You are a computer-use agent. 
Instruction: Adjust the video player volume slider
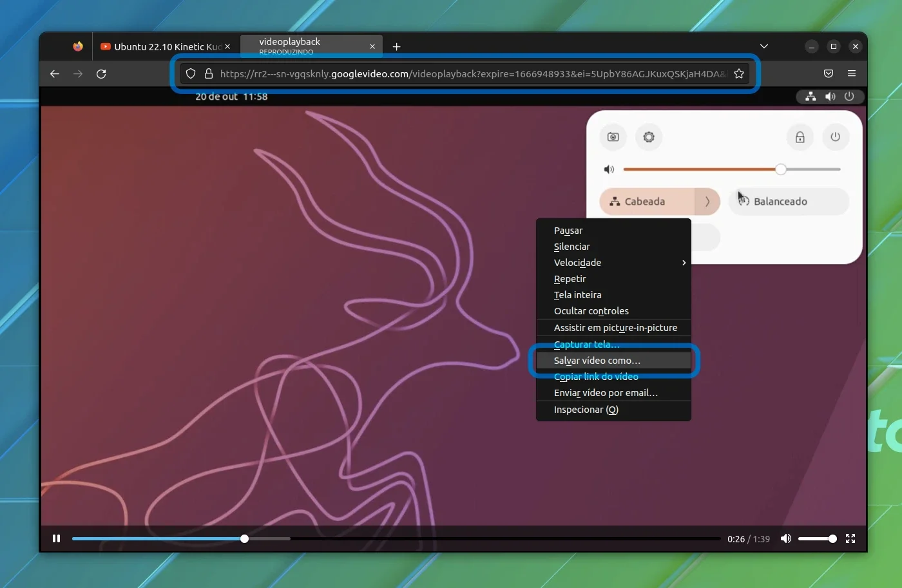817,538
